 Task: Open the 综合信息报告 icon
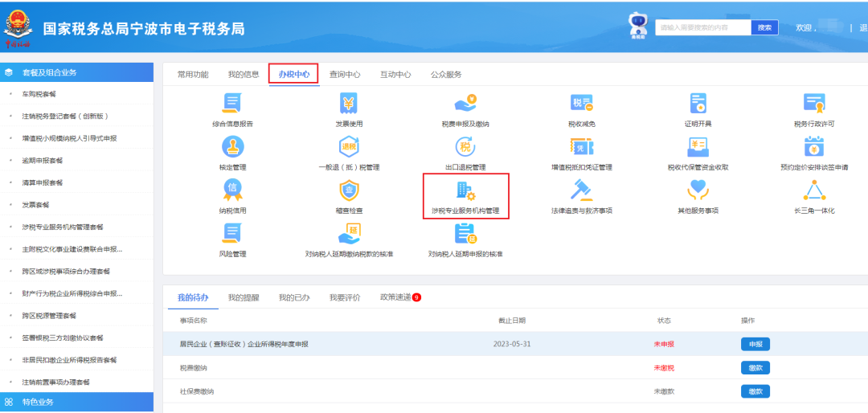[232, 104]
